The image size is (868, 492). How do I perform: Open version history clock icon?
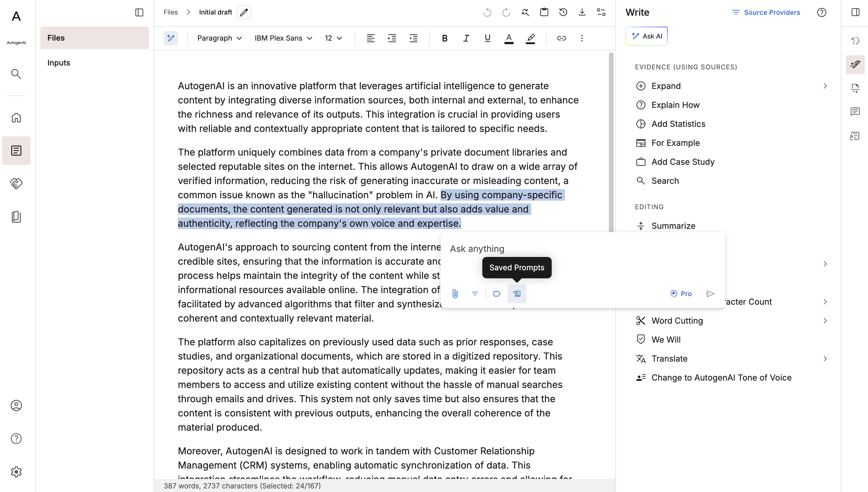[x=563, y=12]
